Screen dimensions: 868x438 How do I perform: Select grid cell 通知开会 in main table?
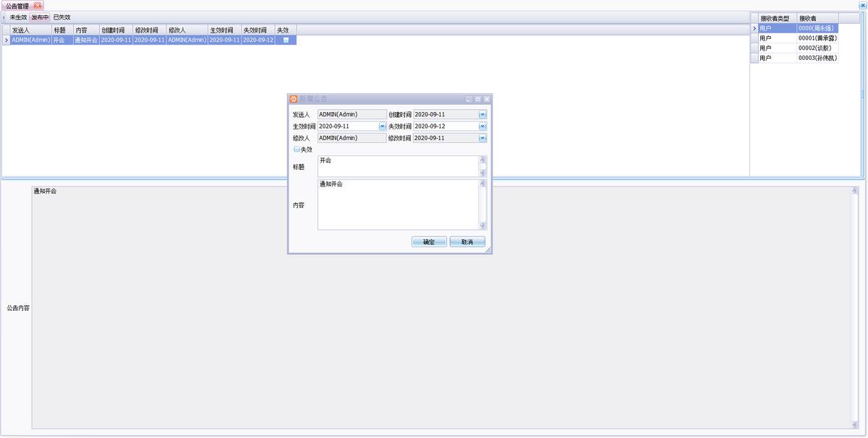pyautogui.click(x=86, y=40)
